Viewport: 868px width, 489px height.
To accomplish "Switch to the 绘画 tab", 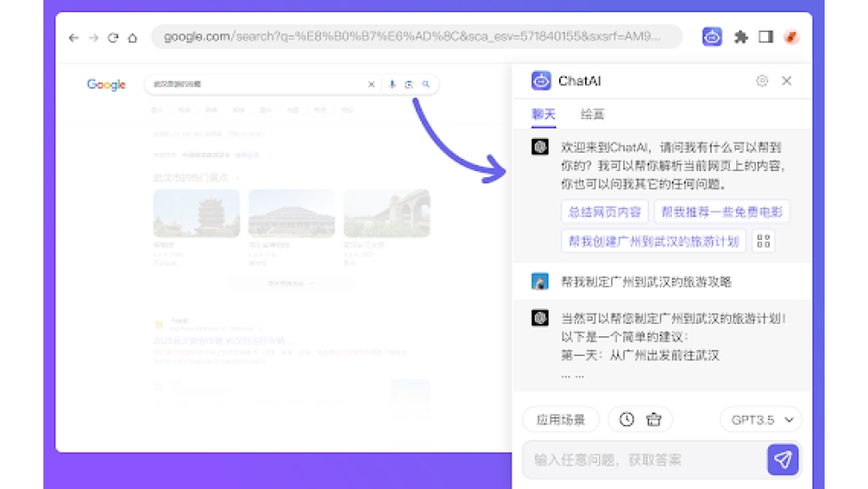I will [x=592, y=114].
